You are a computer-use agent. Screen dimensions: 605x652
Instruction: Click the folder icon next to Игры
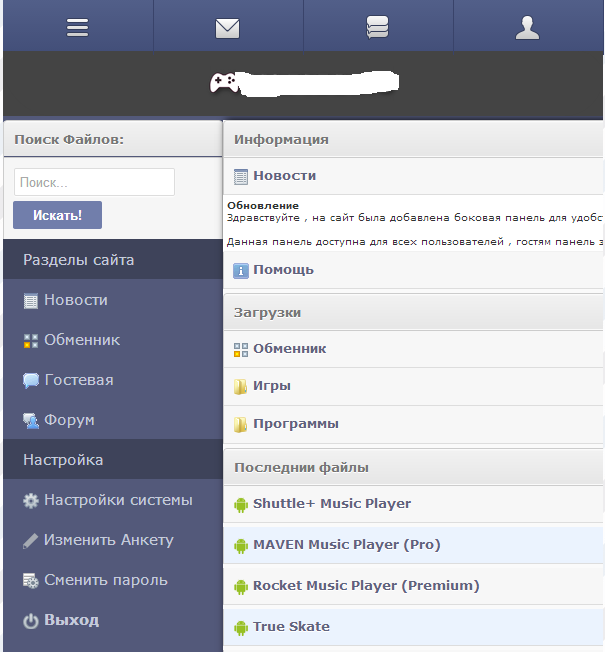coord(240,386)
